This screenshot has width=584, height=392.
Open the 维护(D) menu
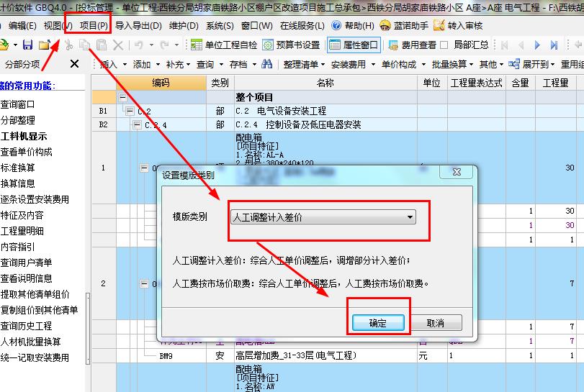pos(184,26)
